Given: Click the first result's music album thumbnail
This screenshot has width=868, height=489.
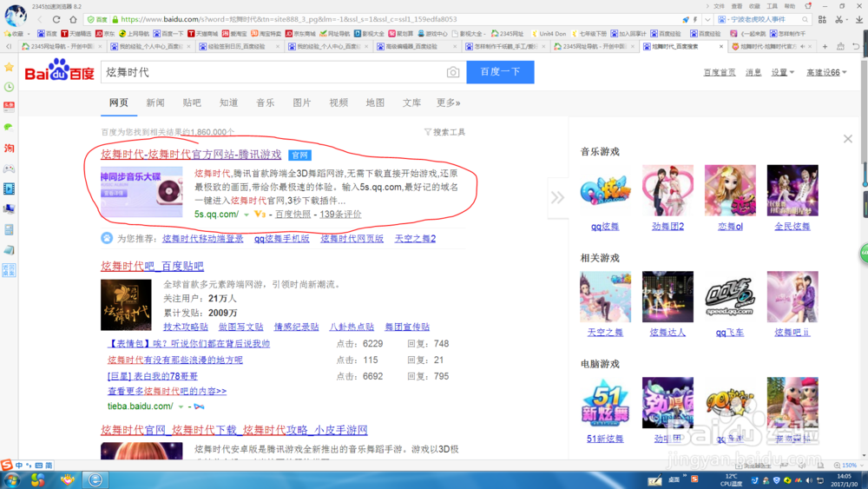Looking at the screenshot, I should 141,192.
